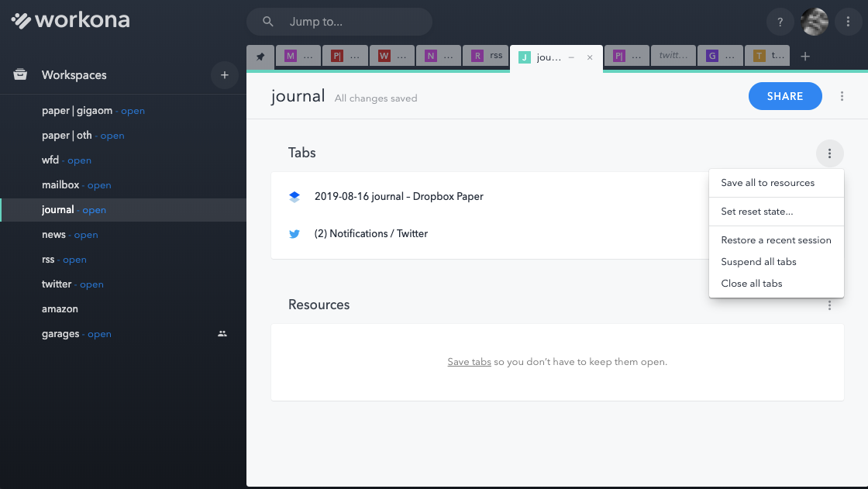Click the pinned tab pin icon
868x489 pixels.
click(x=260, y=57)
